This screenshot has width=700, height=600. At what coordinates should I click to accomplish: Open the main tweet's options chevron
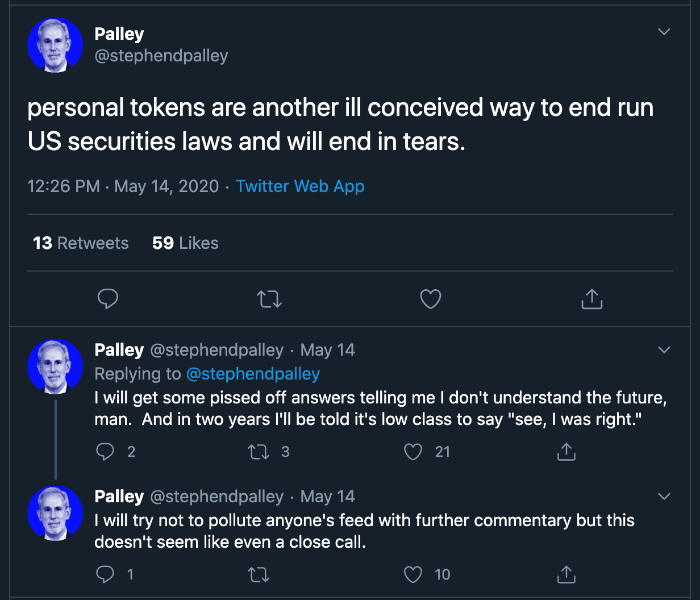[x=664, y=32]
